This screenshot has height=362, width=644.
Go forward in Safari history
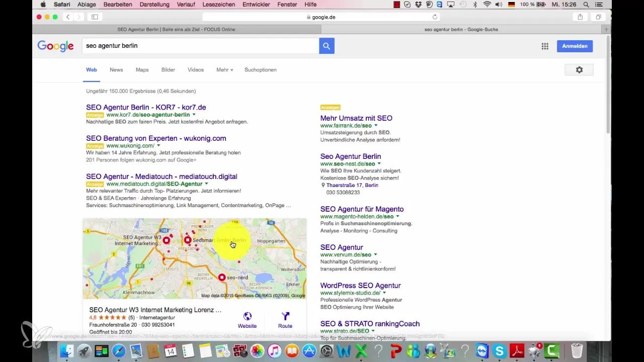pyautogui.click(x=79, y=17)
